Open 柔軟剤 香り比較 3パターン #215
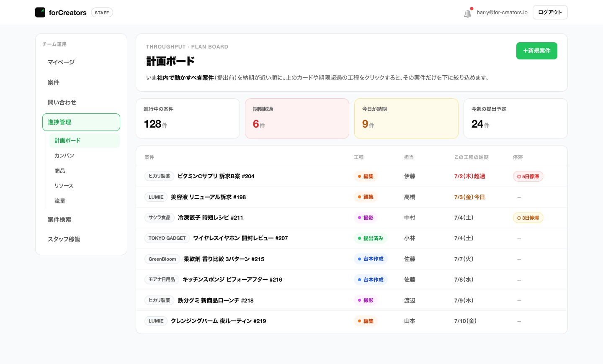Viewport: 603px width, 364px height. point(224,259)
